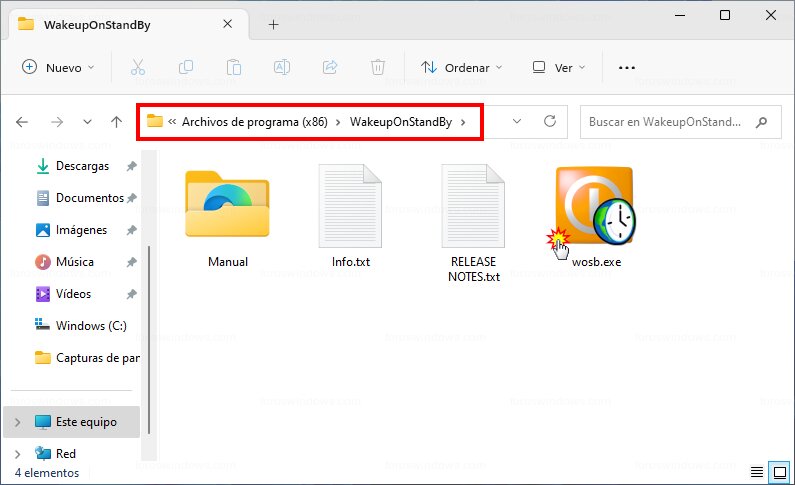795x485 pixels.
Task: Click the Manual folder name label
Action: pyautogui.click(x=228, y=262)
